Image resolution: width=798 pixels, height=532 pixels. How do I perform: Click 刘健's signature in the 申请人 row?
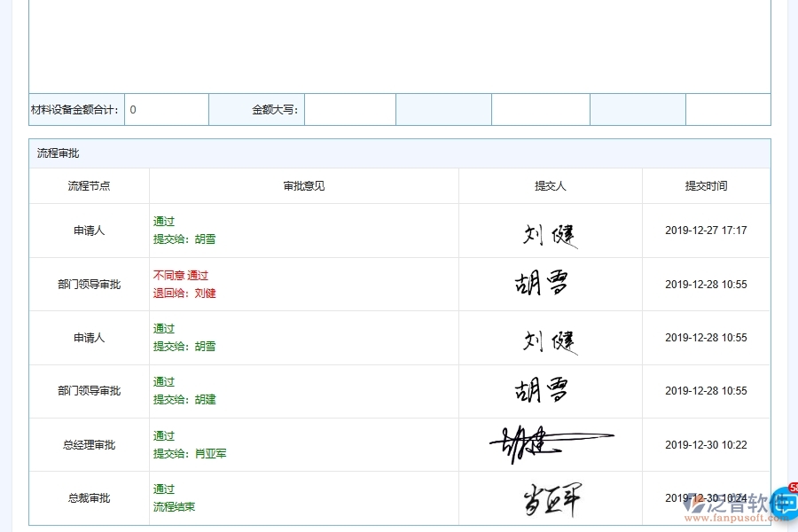549,231
